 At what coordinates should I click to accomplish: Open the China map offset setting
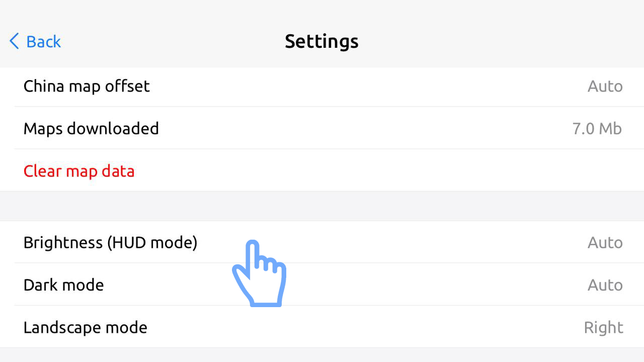pos(87,86)
